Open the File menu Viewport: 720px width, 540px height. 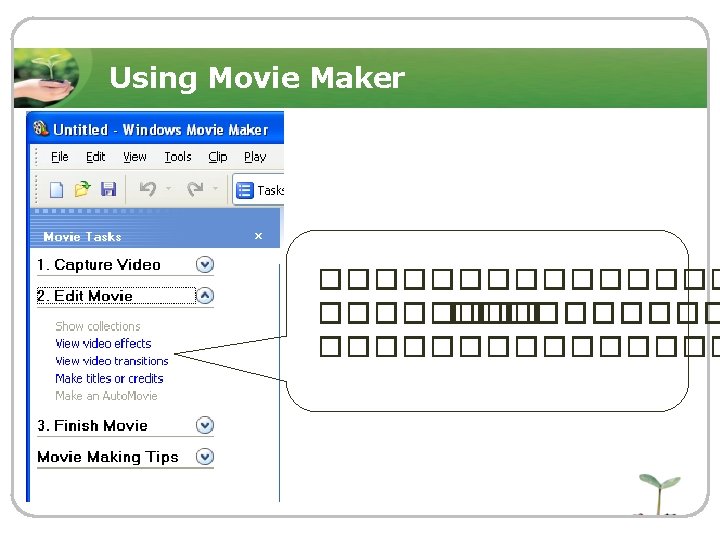tap(60, 157)
